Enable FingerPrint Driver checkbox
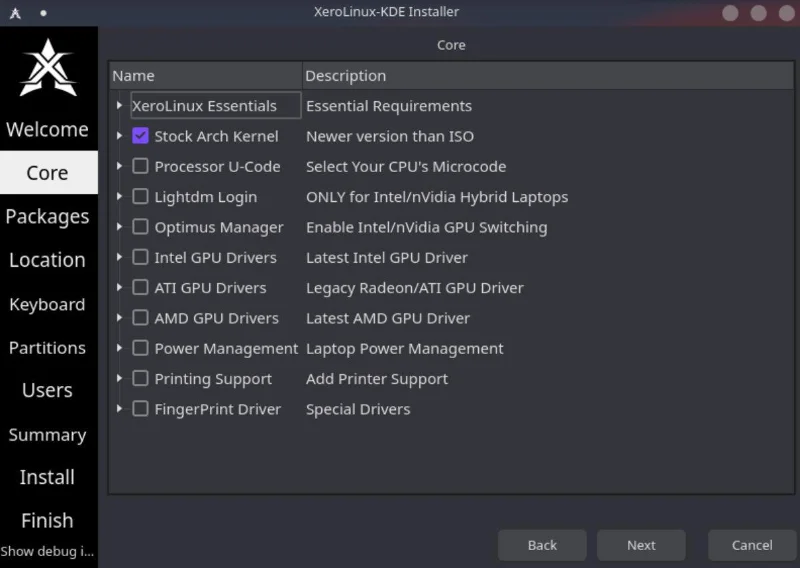This screenshot has height=568, width=800. [x=140, y=409]
